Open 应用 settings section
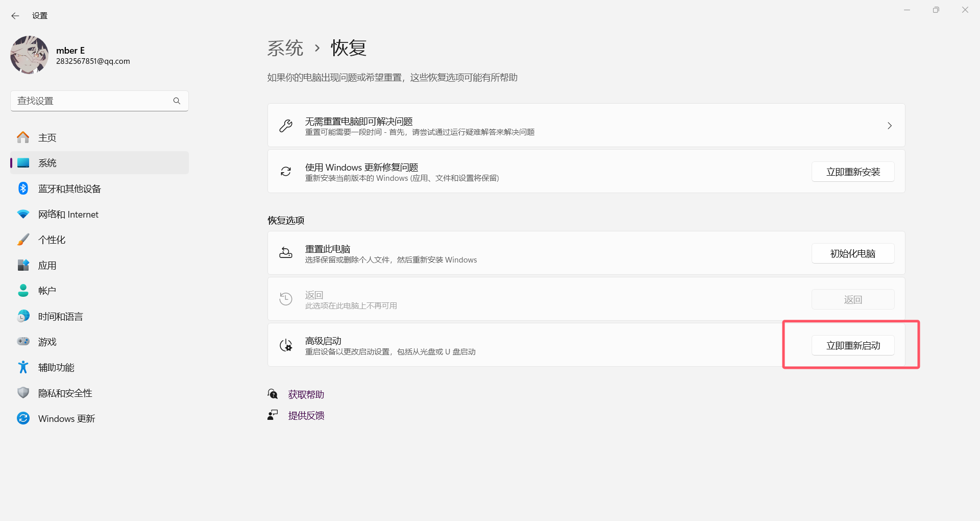 pyautogui.click(x=47, y=266)
